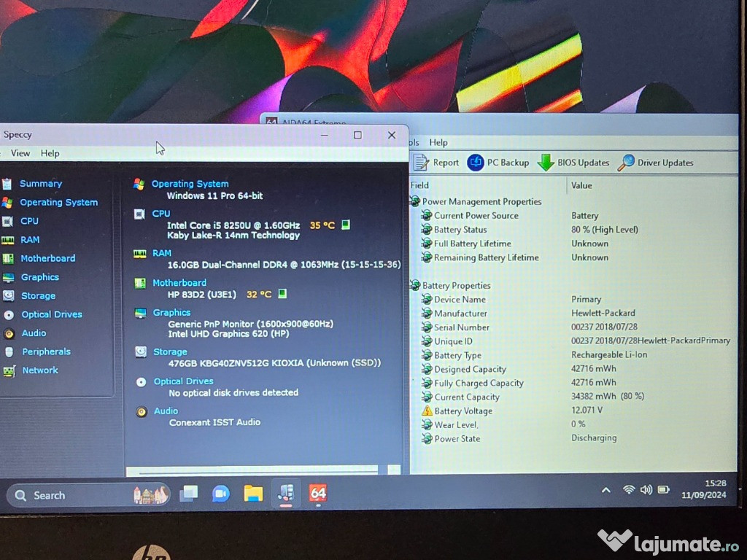Screen dimensions: 747x560
Task: Open CPU section in Speccy sidebar
Action: pyautogui.click(x=29, y=221)
